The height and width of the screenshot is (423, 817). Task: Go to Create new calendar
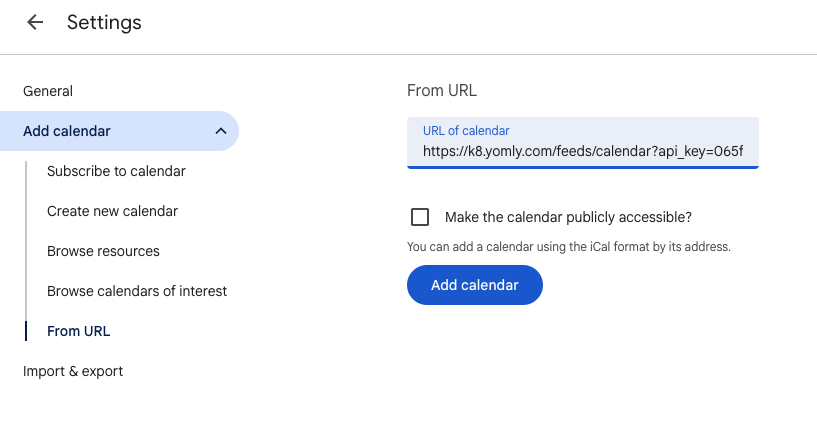[112, 211]
